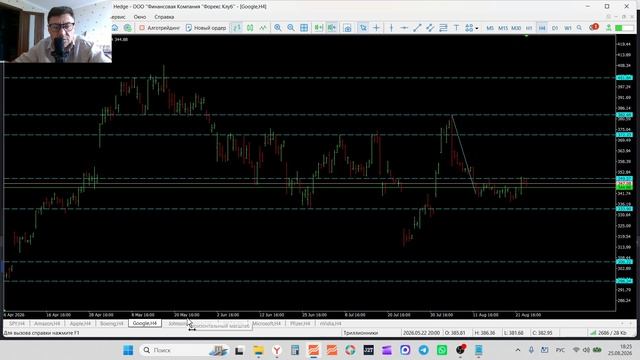Click the green connection level indicator
640x360 pixels.
coord(624,28)
